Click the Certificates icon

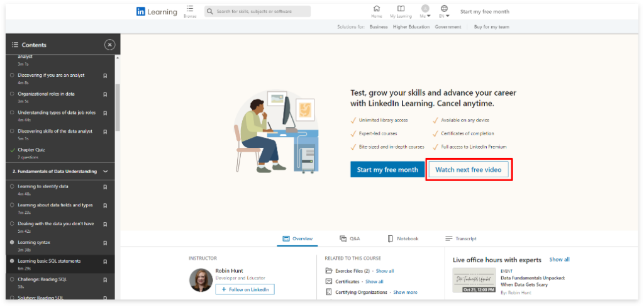[328, 281]
